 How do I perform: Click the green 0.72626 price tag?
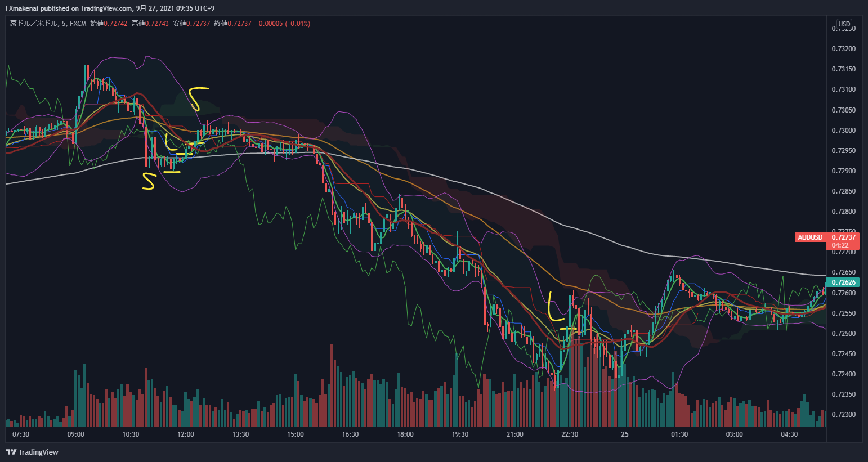pos(844,282)
